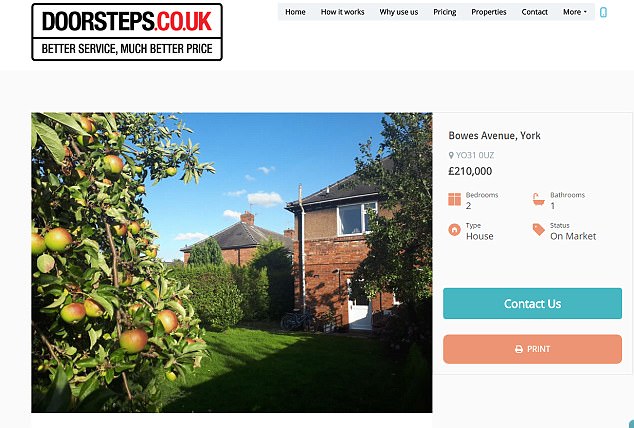Open the Properties section
Screen dimensions: 634x428
[489, 12]
